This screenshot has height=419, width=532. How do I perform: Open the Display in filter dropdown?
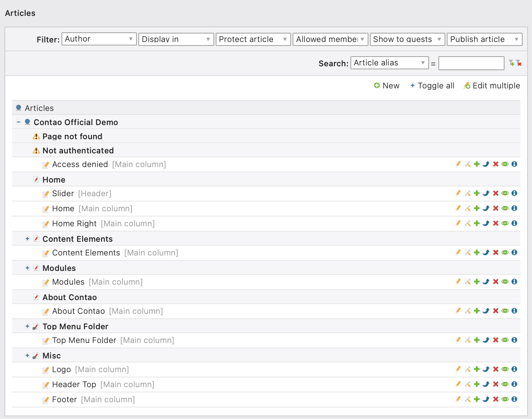pyautogui.click(x=176, y=39)
